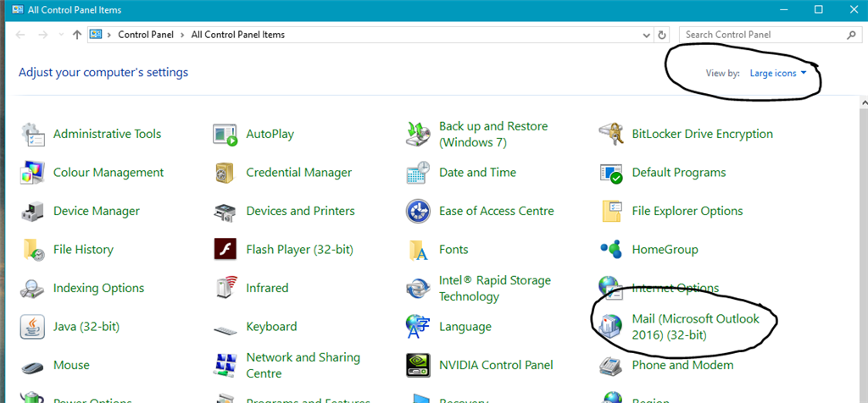Click the Phone and Modem link text
This screenshot has width=868, height=403.
[x=682, y=365]
